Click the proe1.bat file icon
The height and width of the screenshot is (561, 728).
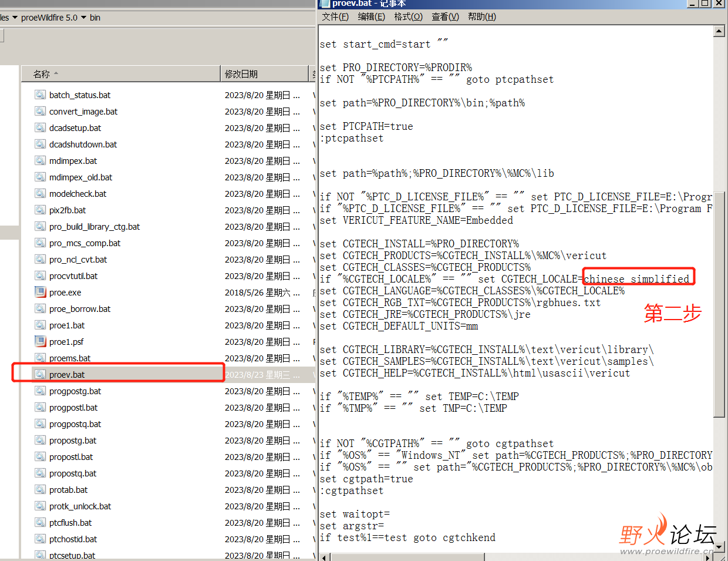(40, 325)
